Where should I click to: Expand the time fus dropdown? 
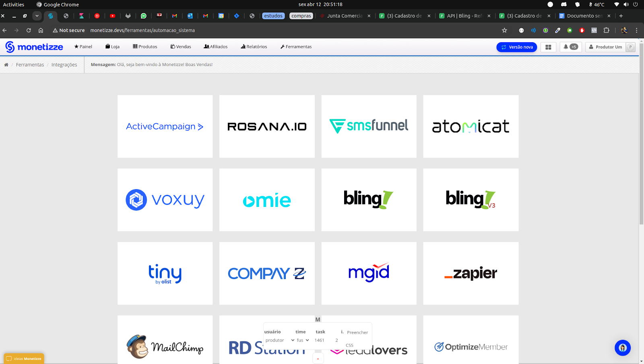pyautogui.click(x=303, y=340)
